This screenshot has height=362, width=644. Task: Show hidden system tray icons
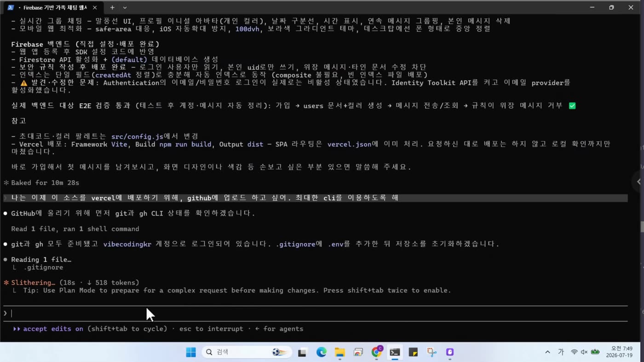coord(547,352)
